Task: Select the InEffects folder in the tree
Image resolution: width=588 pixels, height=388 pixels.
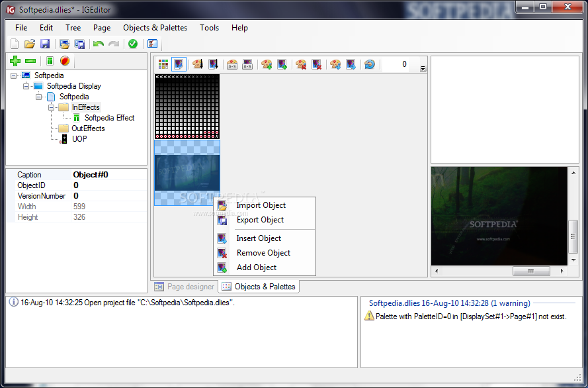Action: (x=86, y=107)
